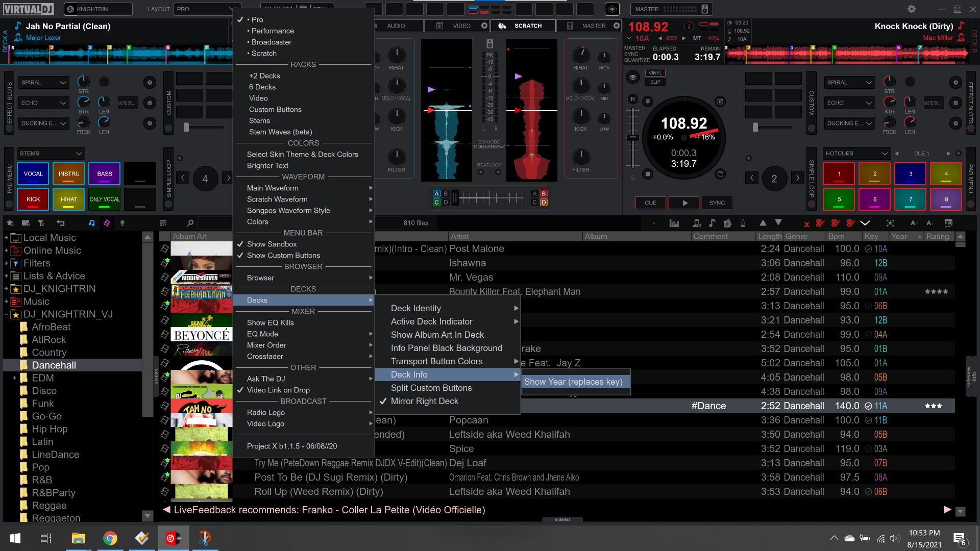Click the ECHO effect settings gear on deck A

[150, 103]
